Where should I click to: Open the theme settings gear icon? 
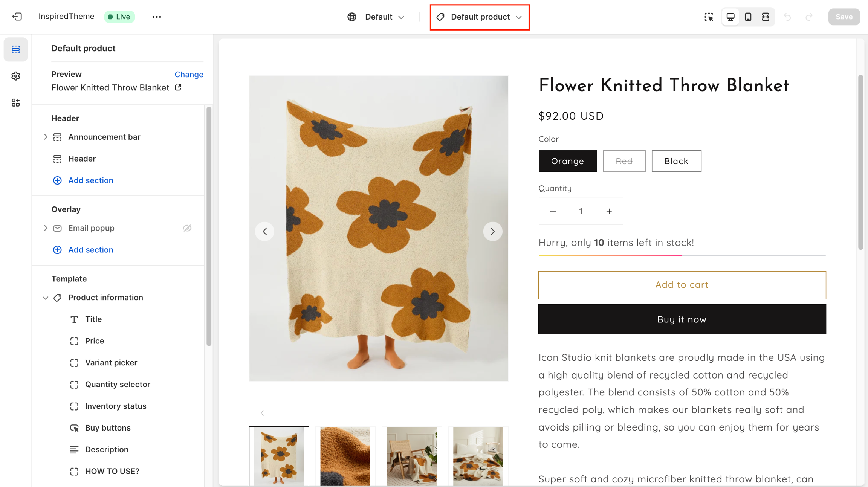coord(15,76)
